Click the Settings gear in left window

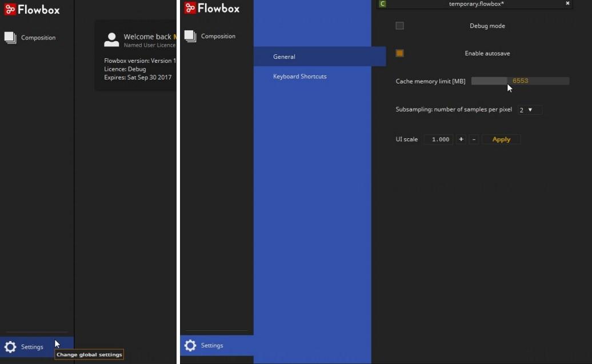point(10,347)
